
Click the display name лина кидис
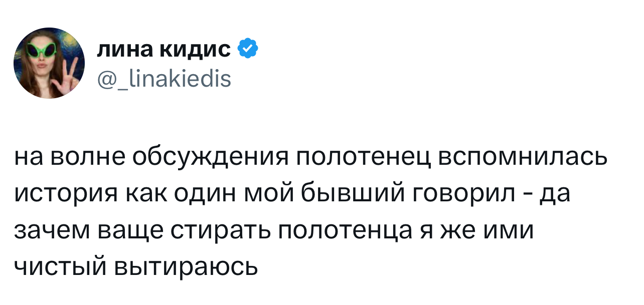tap(164, 49)
